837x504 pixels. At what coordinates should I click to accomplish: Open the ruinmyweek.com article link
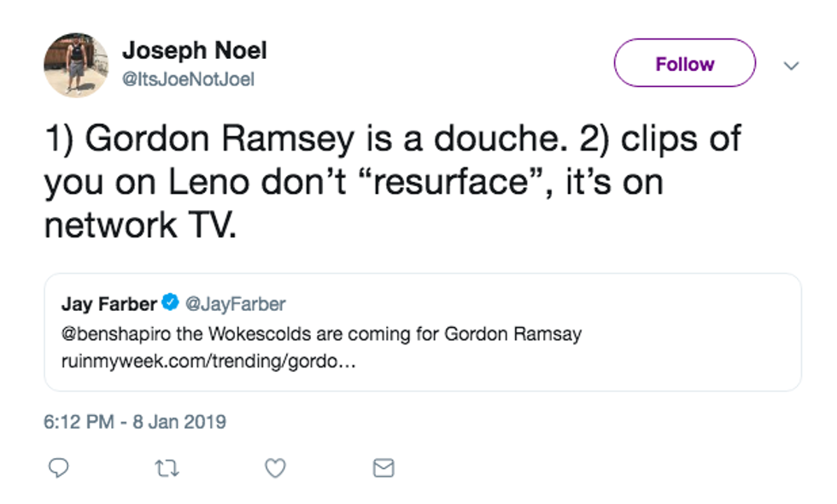pos(208,360)
